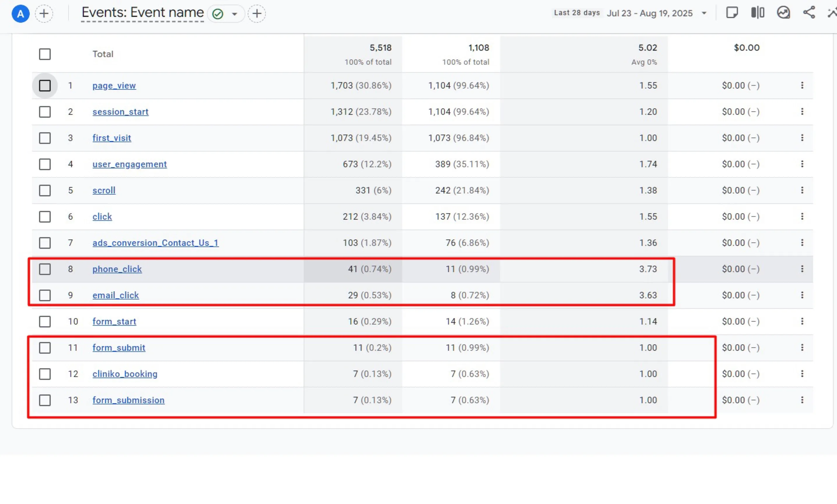Open more options for cliniko_booking row
Screen dimensions: 837x504
pyautogui.click(x=802, y=374)
